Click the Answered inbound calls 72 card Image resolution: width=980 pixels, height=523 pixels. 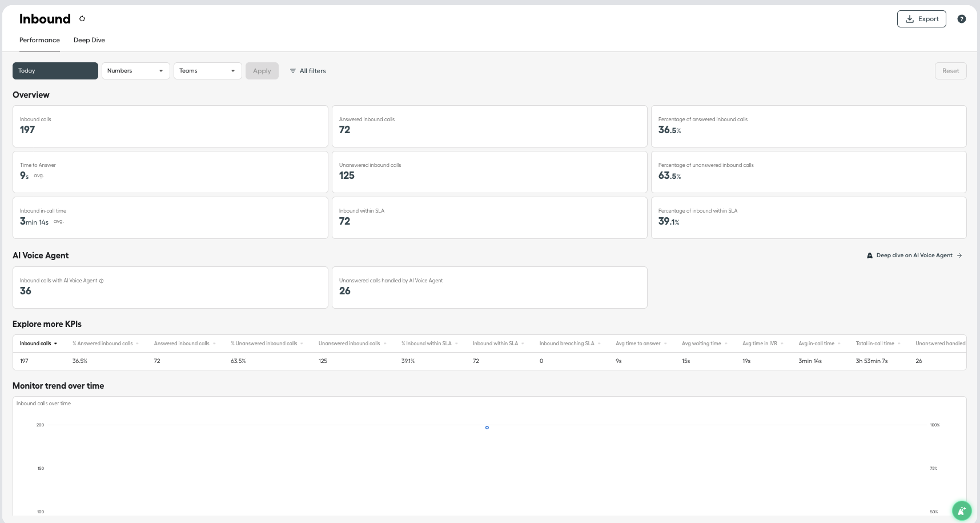(x=489, y=126)
